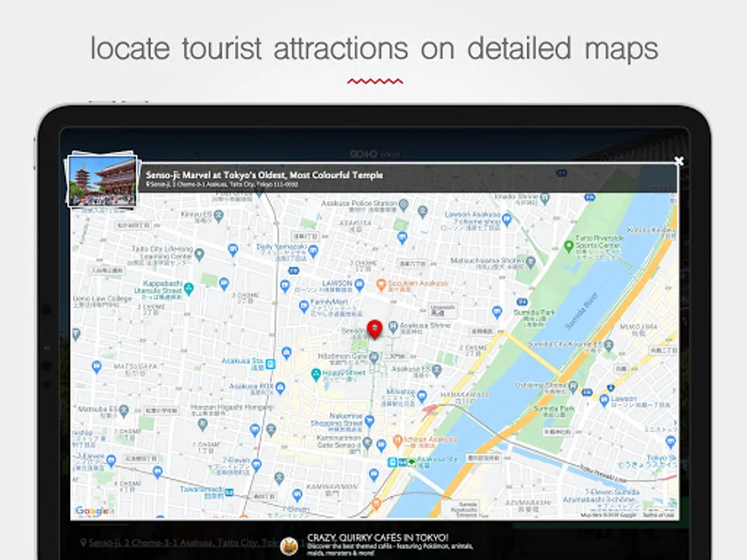
Task: Tap the Asakusa Shrine marker
Action: (x=393, y=325)
